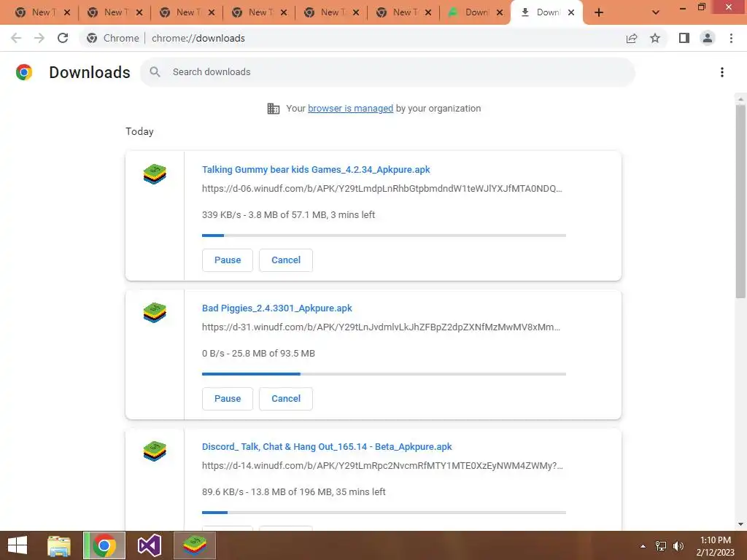Close the first New Tab

(67, 12)
